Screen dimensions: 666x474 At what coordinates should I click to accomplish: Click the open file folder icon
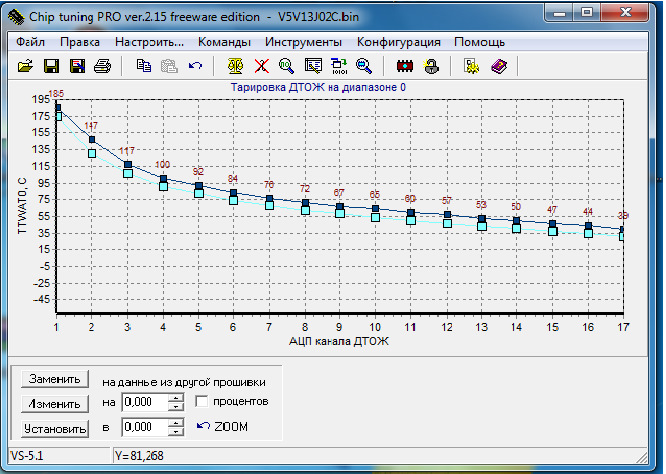(26, 67)
